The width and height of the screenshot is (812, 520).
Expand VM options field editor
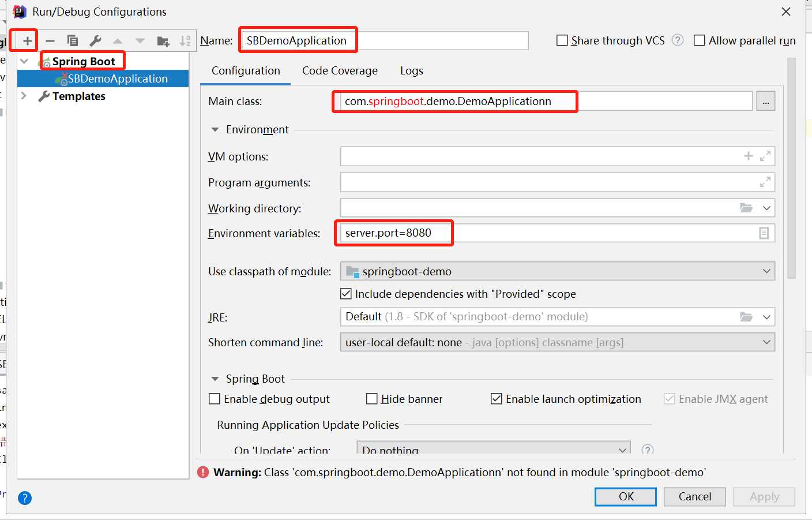[x=765, y=156]
